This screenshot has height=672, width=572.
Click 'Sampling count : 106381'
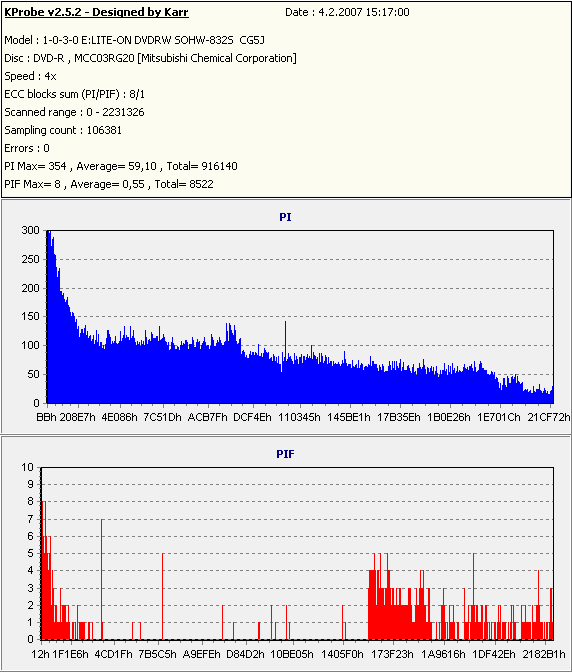pyautogui.click(x=63, y=130)
